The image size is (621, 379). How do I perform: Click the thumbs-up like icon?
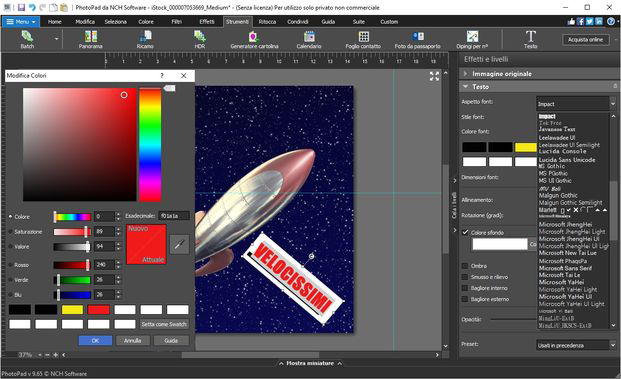(x=571, y=21)
